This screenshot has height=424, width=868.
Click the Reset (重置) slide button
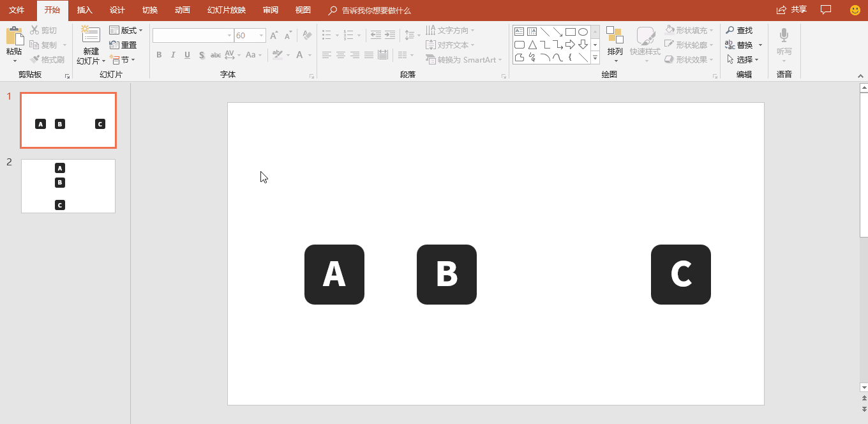(x=123, y=45)
